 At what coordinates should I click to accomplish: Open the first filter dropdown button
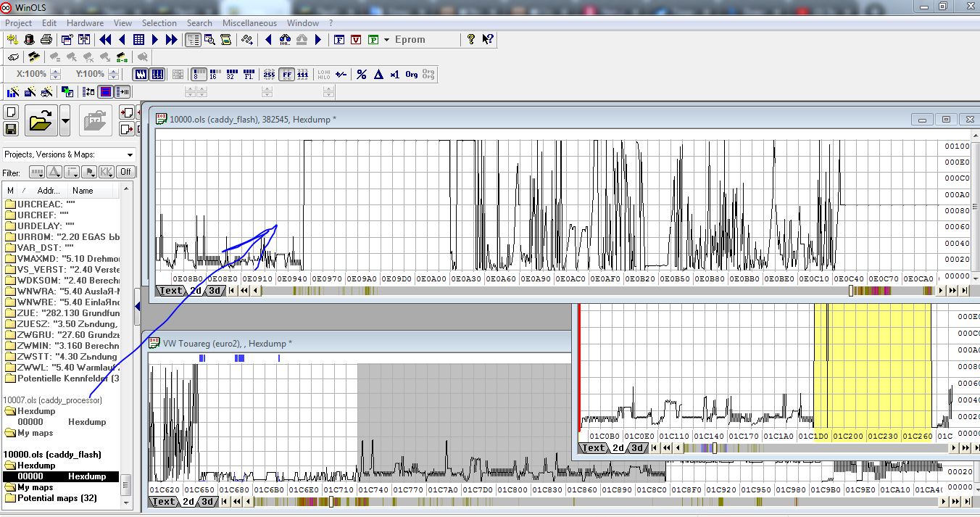tap(37, 172)
